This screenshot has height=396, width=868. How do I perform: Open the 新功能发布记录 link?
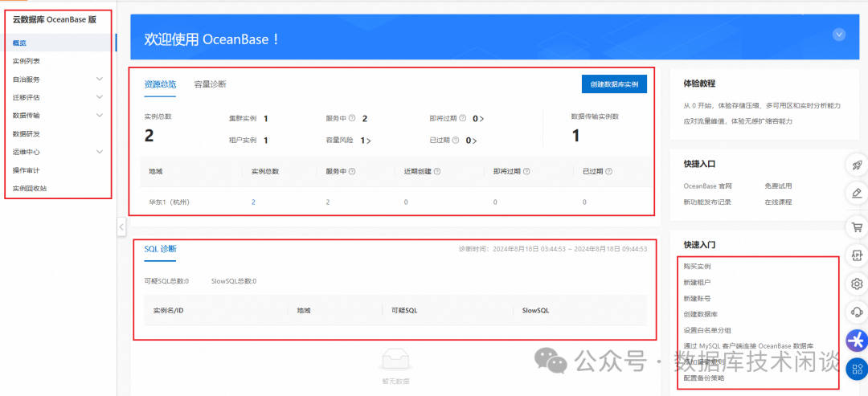707,202
